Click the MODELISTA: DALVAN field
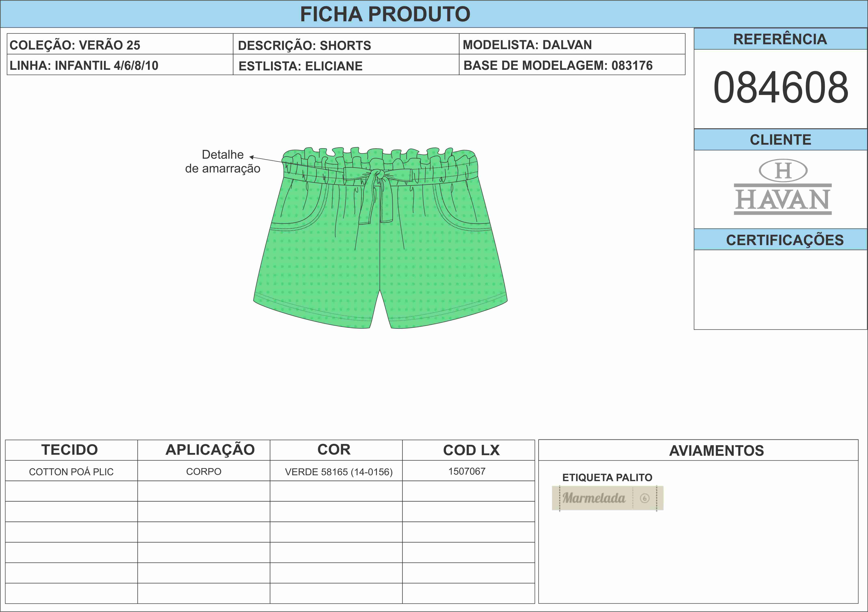The image size is (868, 612). 527,45
